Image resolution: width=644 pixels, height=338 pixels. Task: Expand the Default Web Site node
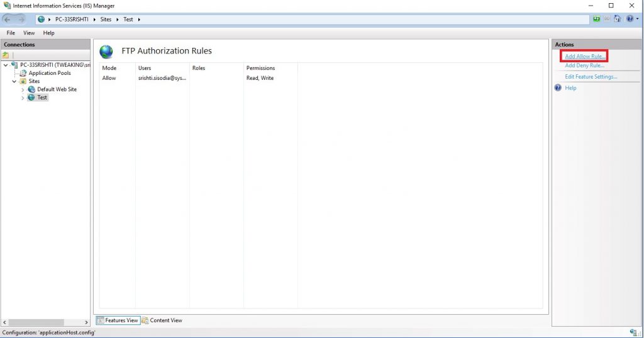tap(23, 89)
